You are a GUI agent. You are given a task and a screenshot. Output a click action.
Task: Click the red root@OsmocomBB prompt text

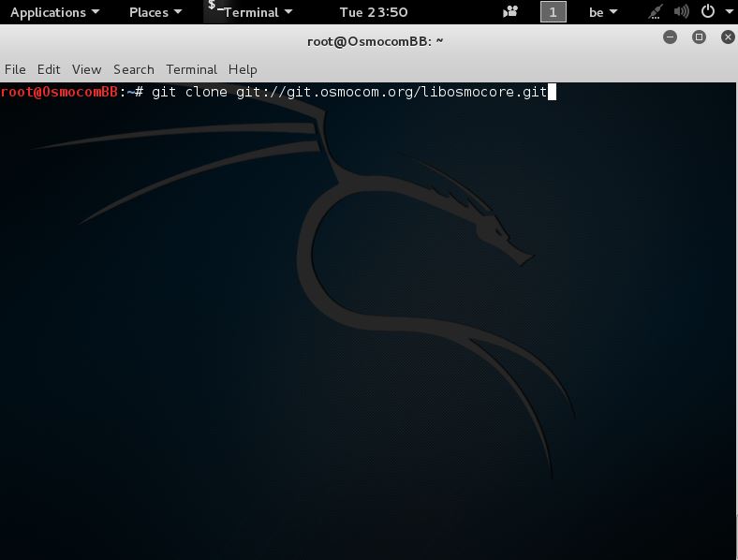(59, 92)
